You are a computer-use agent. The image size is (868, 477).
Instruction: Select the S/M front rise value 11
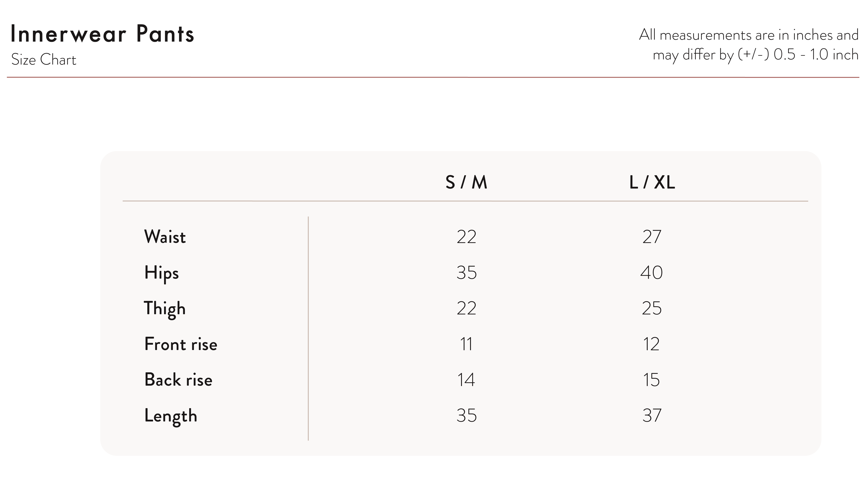click(x=466, y=344)
